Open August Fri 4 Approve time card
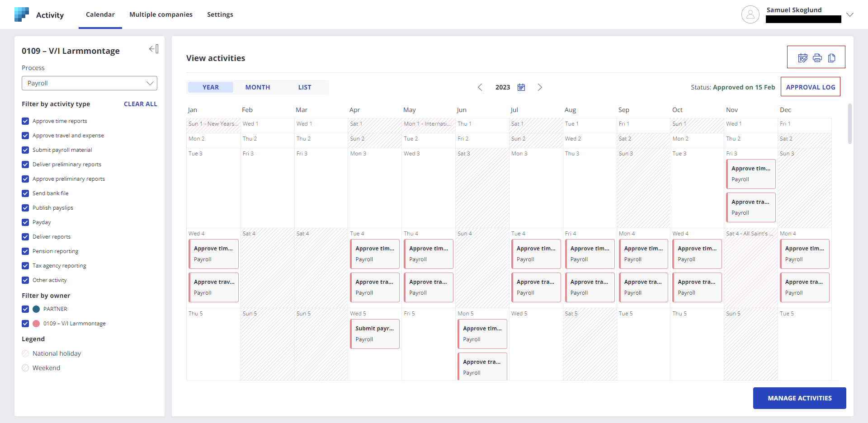This screenshot has width=868, height=423. tap(590, 254)
